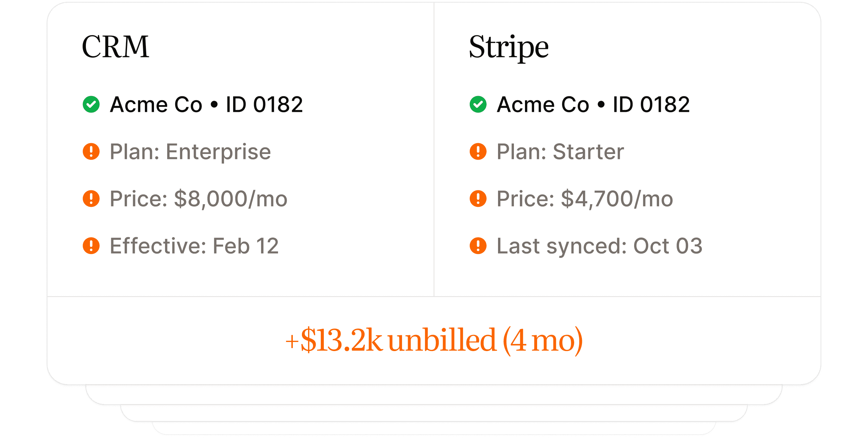Image resolution: width=868 pixels, height=438 pixels.
Task: Click warning icon next to Plan: Enterprise
Action: click(91, 152)
